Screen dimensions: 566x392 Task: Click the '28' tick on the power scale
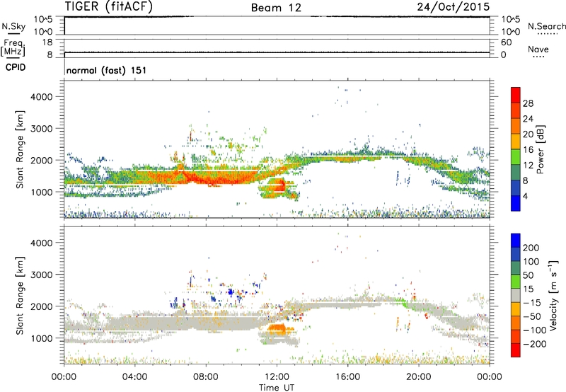click(528, 103)
